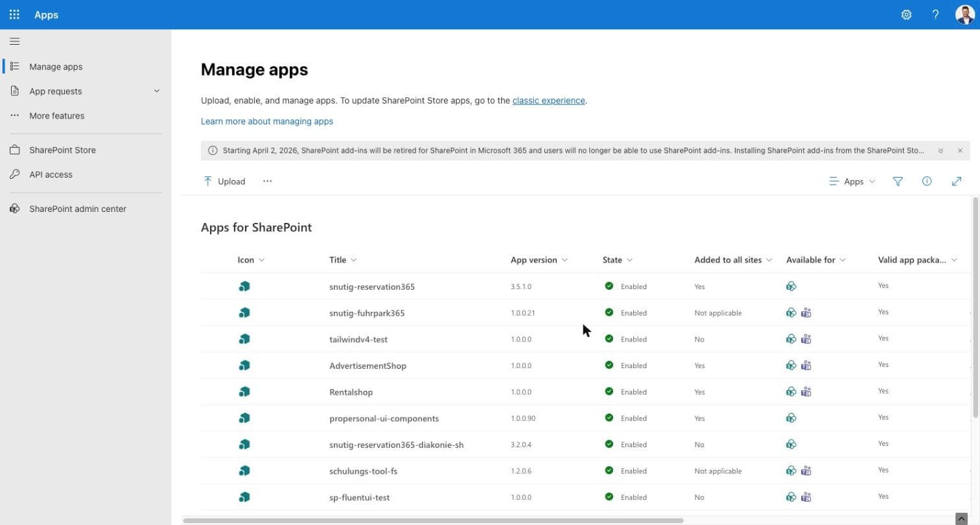
Task: Click the scroll-up arrow button in the corner
Action: click(962, 519)
